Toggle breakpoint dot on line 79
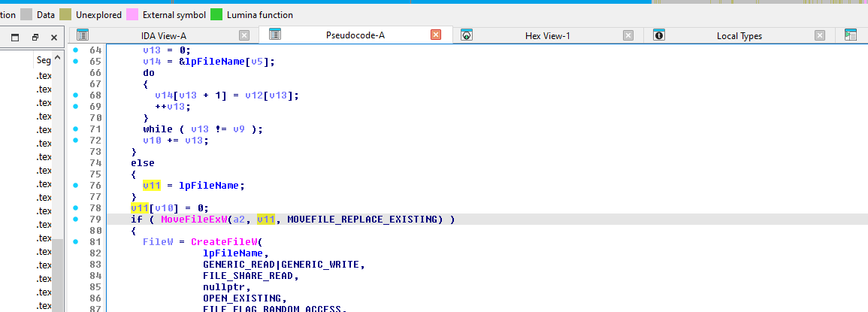Screen dimensions: 868x312 point(76,220)
